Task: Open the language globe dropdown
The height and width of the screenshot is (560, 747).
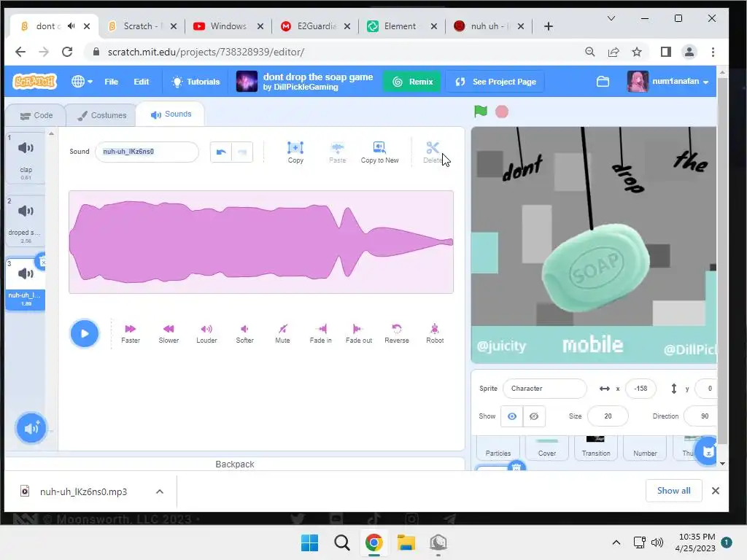Action: pyautogui.click(x=82, y=82)
